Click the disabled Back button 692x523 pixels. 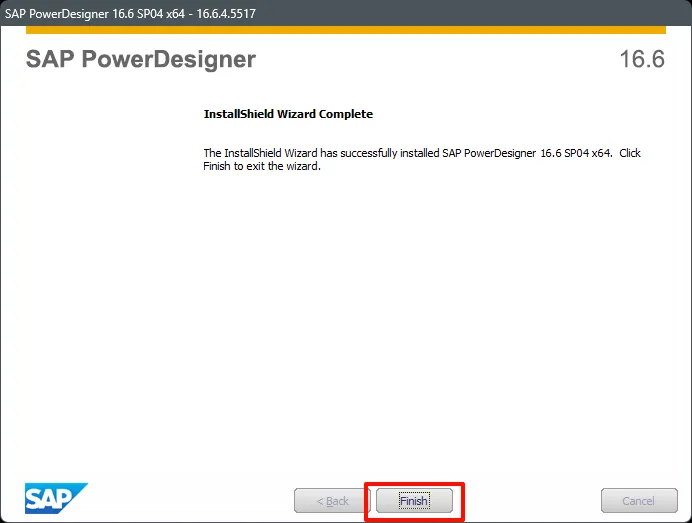click(332, 500)
